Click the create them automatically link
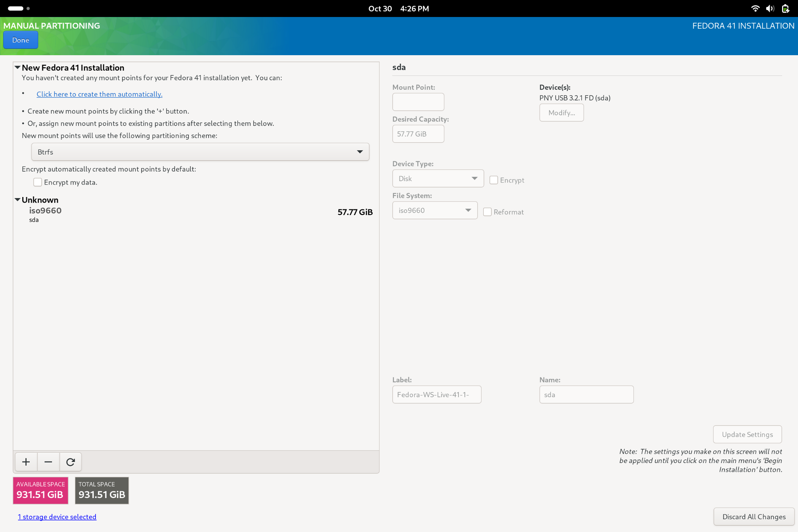Viewport: 798px width, 532px height. click(x=99, y=94)
